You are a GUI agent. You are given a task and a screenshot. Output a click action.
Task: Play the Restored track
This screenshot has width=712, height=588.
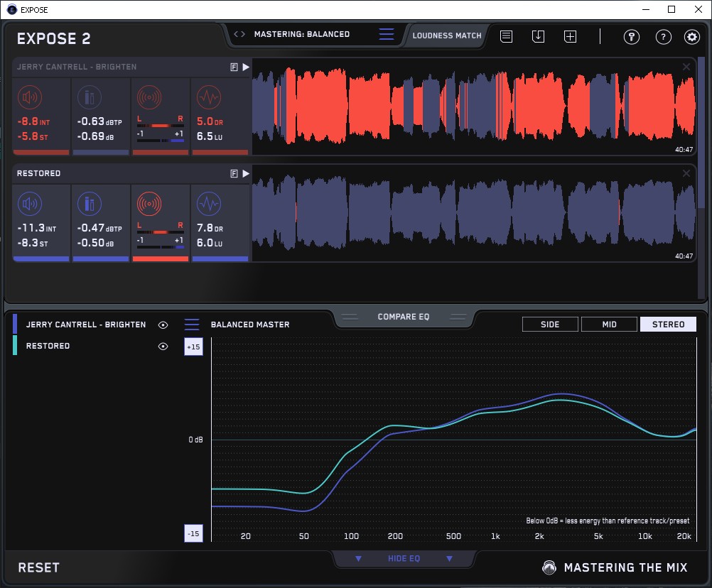pyautogui.click(x=246, y=173)
